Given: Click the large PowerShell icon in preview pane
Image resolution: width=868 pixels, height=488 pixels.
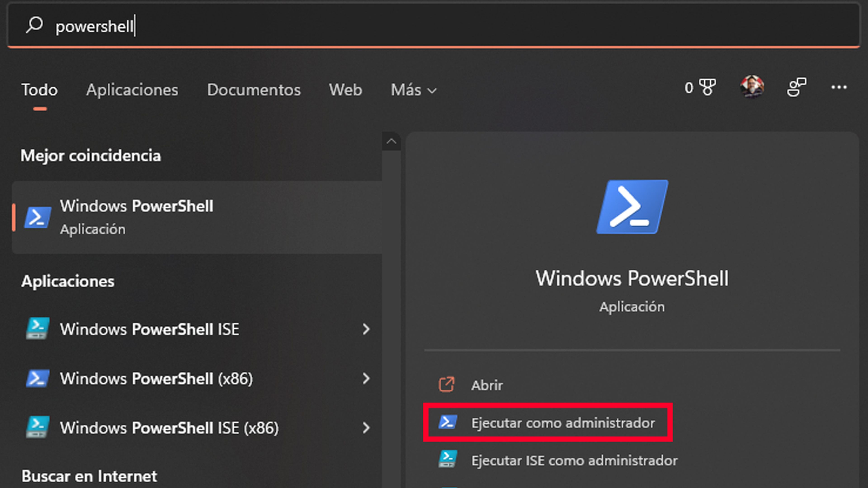Looking at the screenshot, I should click(632, 207).
